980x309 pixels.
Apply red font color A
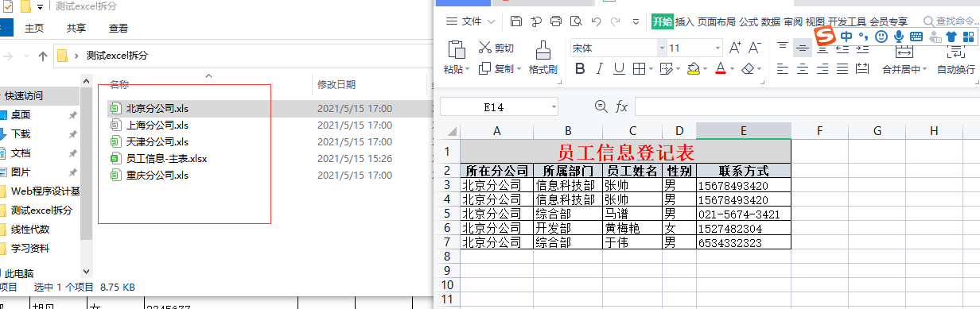pos(720,69)
